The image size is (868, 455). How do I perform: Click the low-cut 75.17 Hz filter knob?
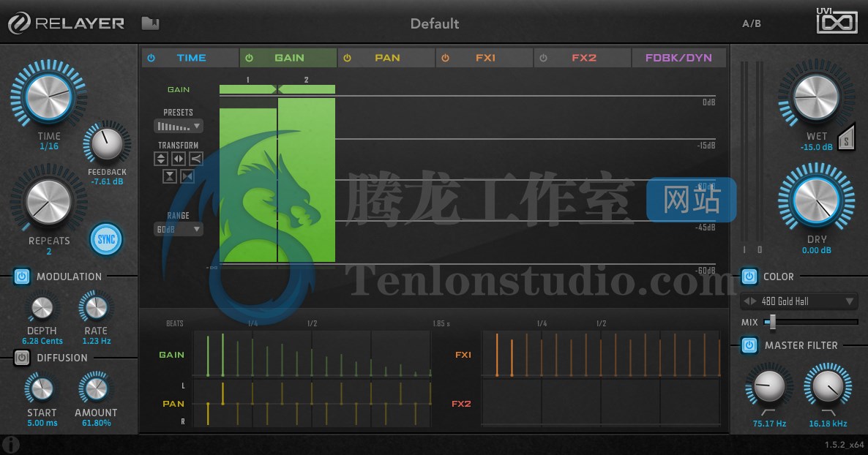pos(769,386)
